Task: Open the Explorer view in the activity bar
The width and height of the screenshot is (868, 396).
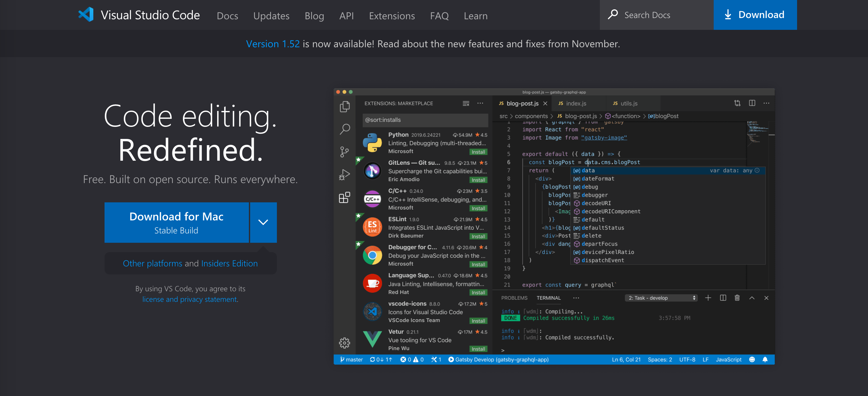Action: tap(344, 106)
